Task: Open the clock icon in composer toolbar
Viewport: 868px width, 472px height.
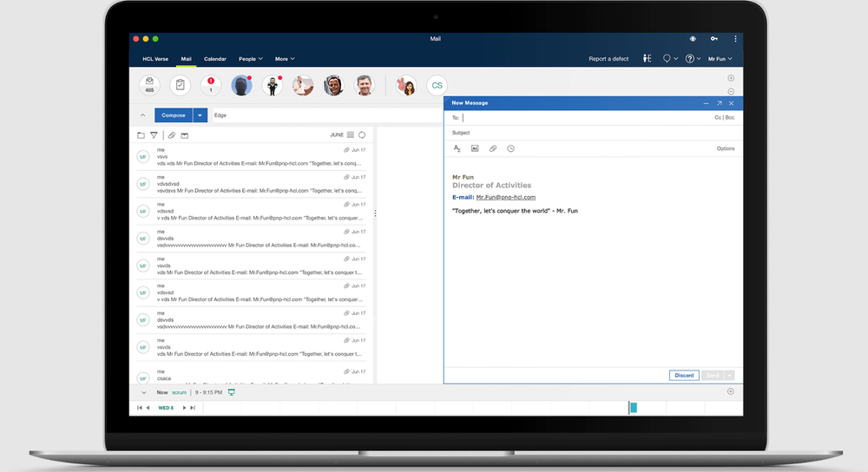Action: 510,148
